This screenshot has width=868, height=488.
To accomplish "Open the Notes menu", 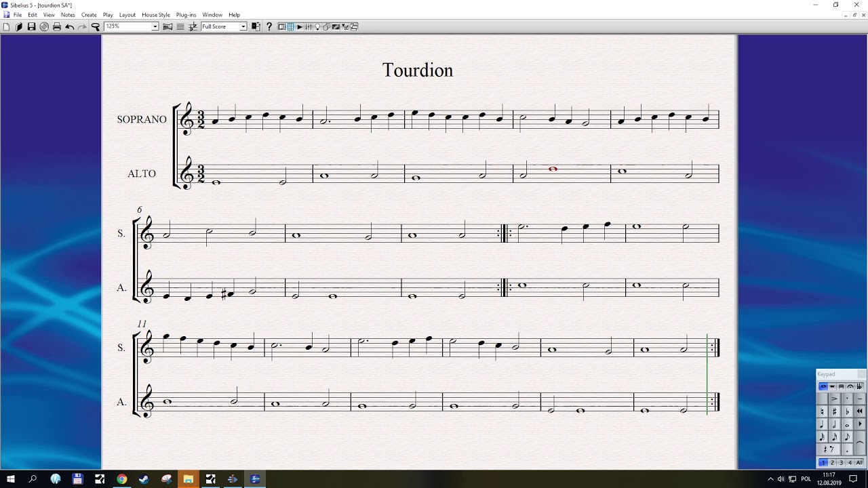I will point(68,15).
